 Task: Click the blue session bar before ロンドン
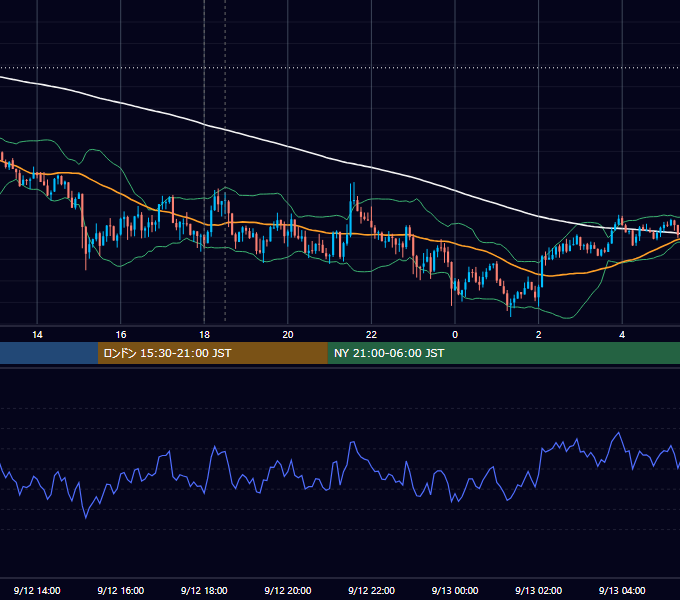[49, 353]
